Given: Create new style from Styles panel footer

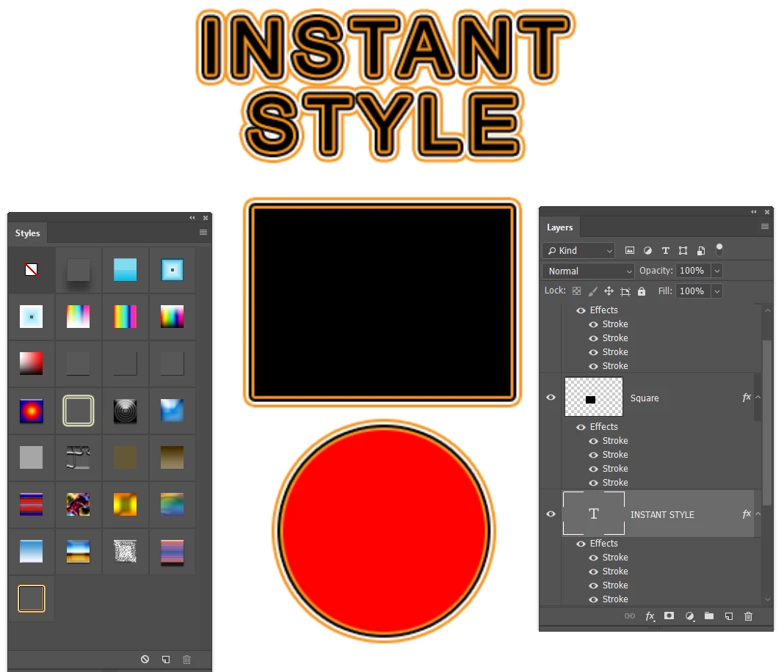Looking at the screenshot, I should [x=166, y=659].
